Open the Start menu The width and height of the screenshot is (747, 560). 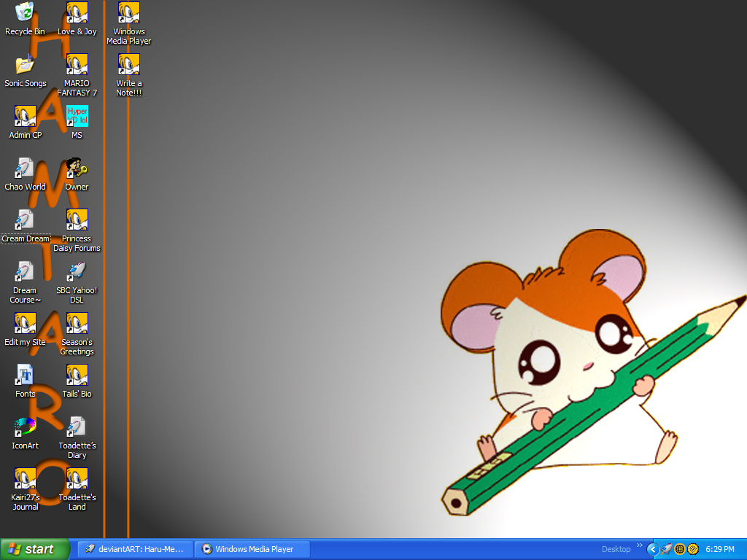[x=34, y=549]
